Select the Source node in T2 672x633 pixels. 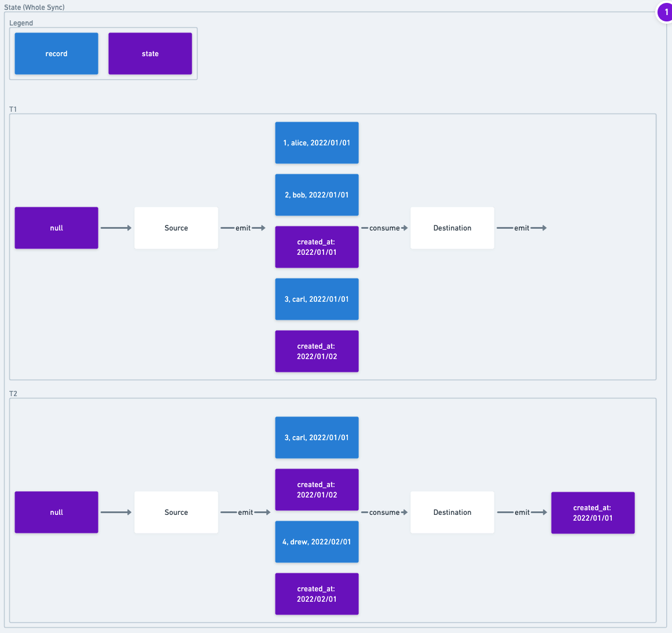pyautogui.click(x=176, y=512)
